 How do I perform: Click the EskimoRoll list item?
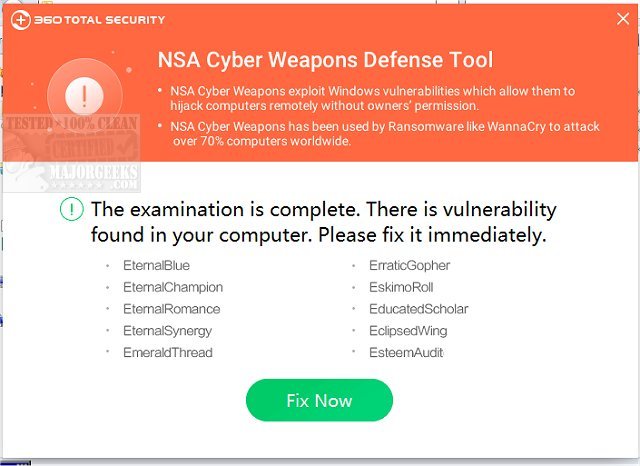pyautogui.click(x=402, y=287)
